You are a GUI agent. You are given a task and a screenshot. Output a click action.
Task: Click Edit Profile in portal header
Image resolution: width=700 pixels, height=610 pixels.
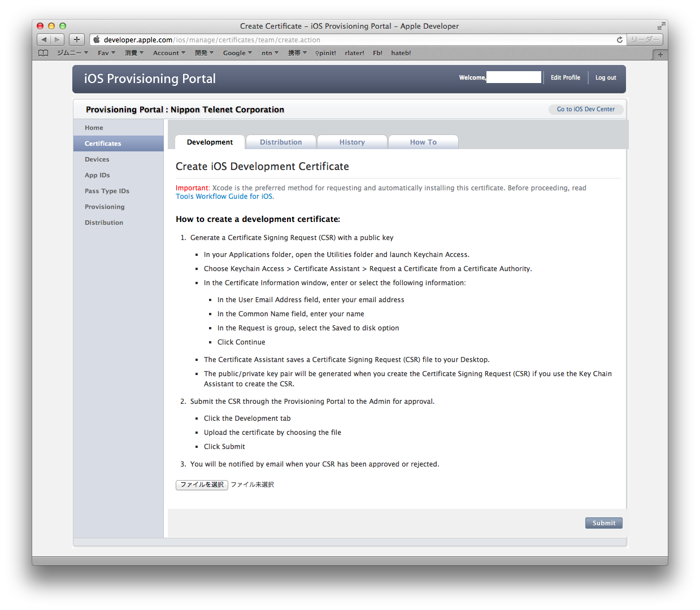coord(566,77)
